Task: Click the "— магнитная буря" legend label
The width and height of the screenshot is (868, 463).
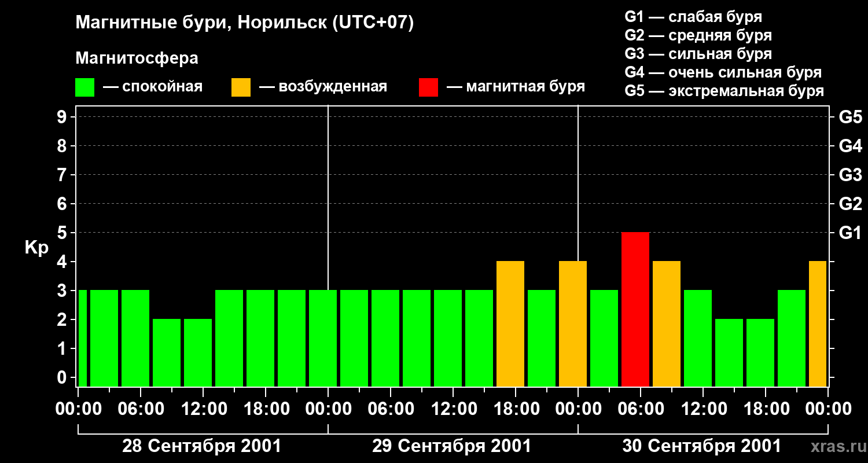Action: (516, 87)
